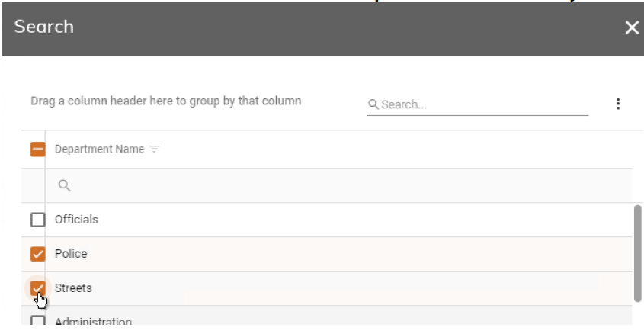Click the Streets department name
644x331 pixels.
pyautogui.click(x=72, y=288)
